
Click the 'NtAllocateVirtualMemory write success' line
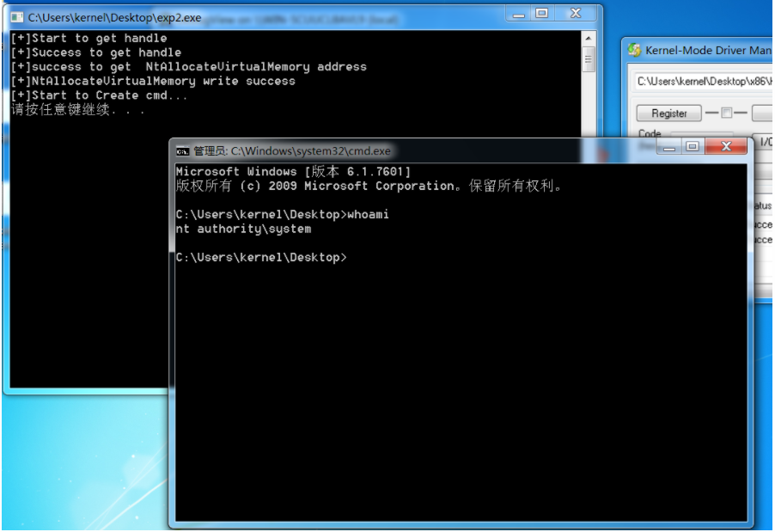153,81
